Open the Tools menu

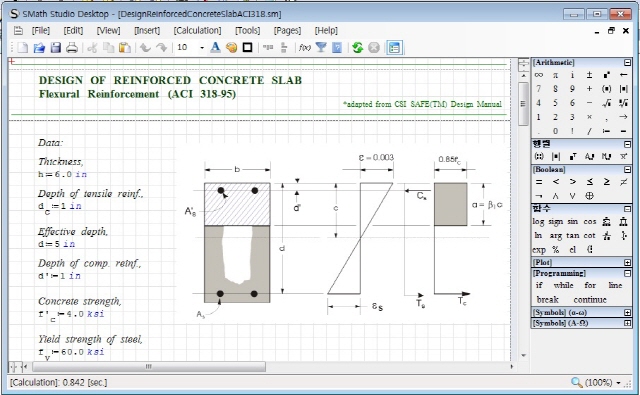click(x=247, y=31)
